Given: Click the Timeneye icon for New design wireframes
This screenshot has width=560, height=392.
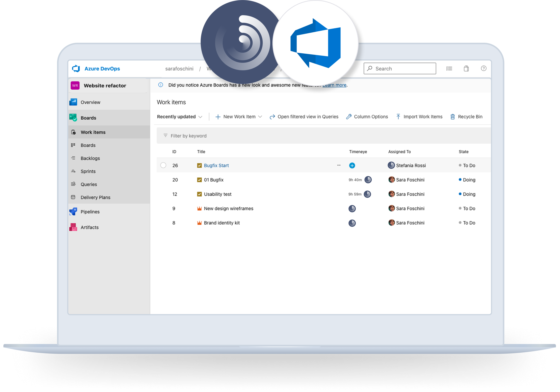Looking at the screenshot, I should [352, 209].
